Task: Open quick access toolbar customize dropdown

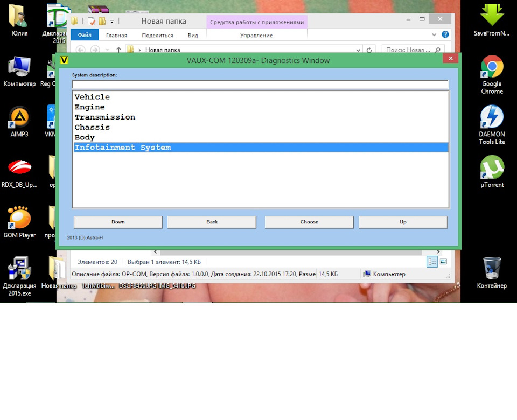Action: click(x=112, y=22)
